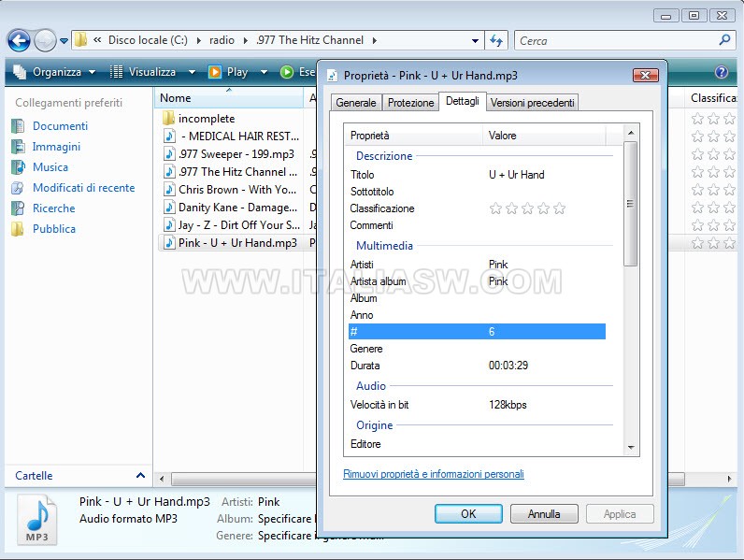The width and height of the screenshot is (744, 560).
Task: Click the Durata value 00:03:29
Action: [x=508, y=366]
